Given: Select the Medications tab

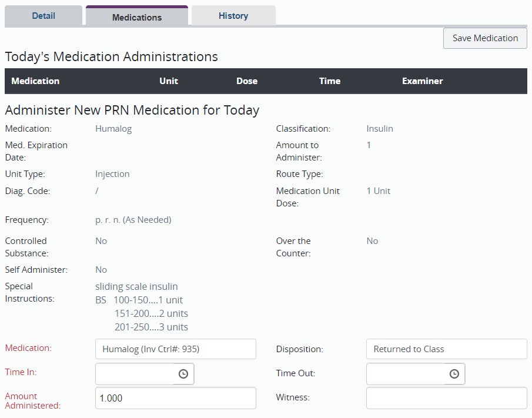Looking at the screenshot, I should pos(137,16).
